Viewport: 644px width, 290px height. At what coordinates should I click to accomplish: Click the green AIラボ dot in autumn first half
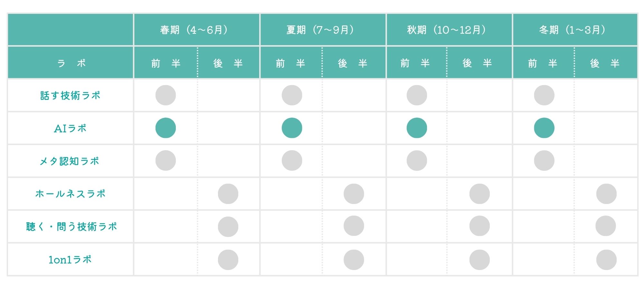417,128
